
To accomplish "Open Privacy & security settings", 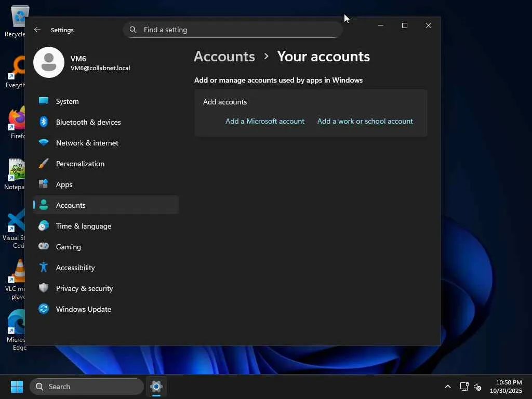I will point(106,288).
